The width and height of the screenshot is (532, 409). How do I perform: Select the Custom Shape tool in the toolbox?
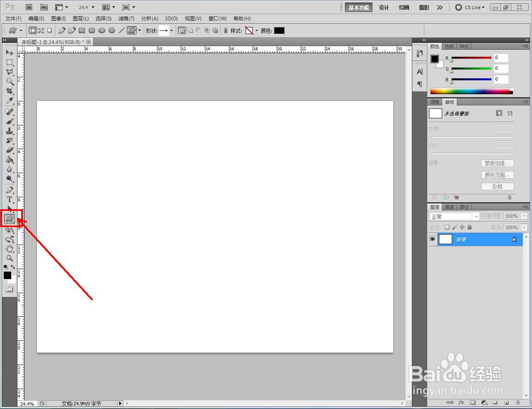click(10, 218)
